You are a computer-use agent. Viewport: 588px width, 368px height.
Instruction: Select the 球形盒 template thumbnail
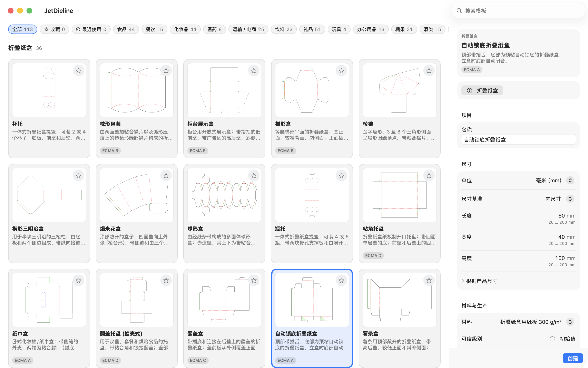[x=224, y=195]
